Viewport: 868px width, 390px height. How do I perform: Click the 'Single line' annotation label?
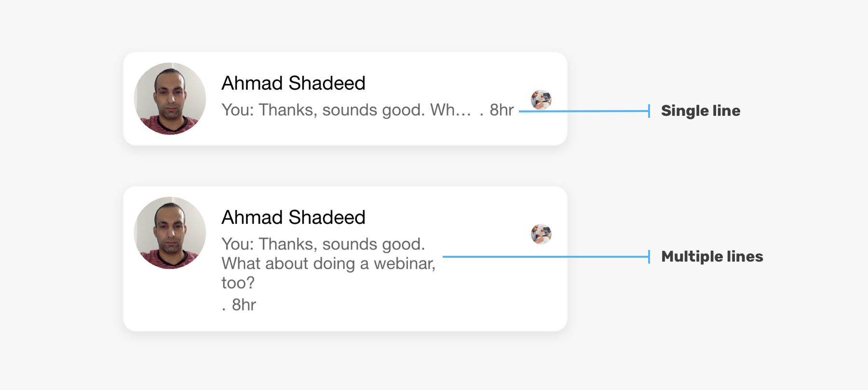pos(701,111)
